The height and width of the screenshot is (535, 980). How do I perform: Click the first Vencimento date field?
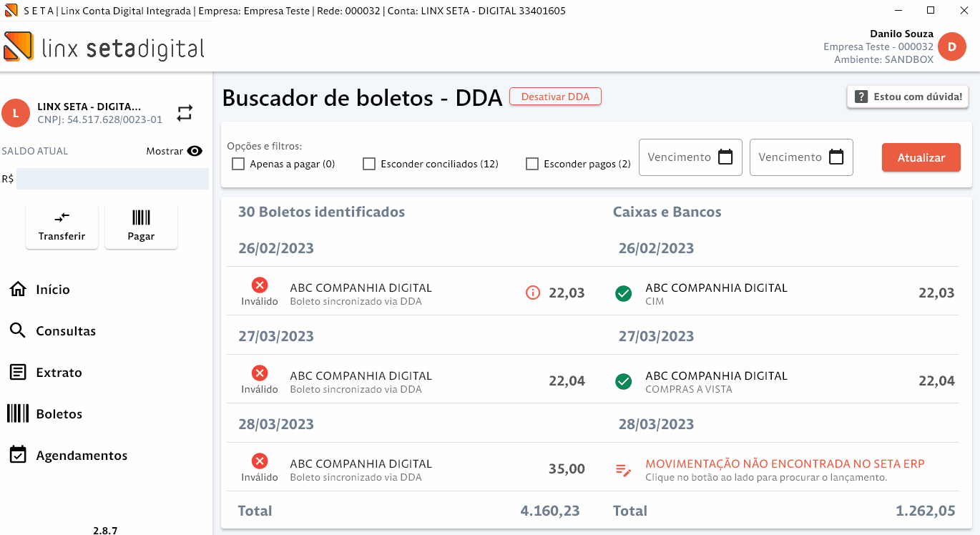point(690,157)
